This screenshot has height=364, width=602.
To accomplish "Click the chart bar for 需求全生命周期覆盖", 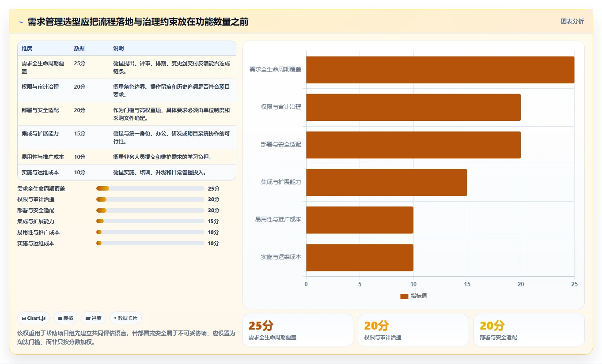I will tap(440, 70).
